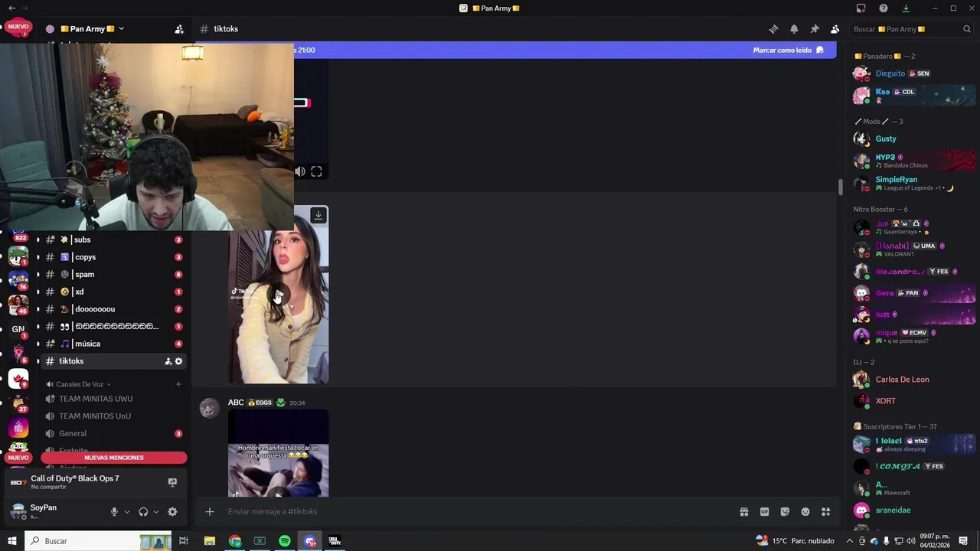Open the apps launcher icon in message bar

(x=826, y=511)
